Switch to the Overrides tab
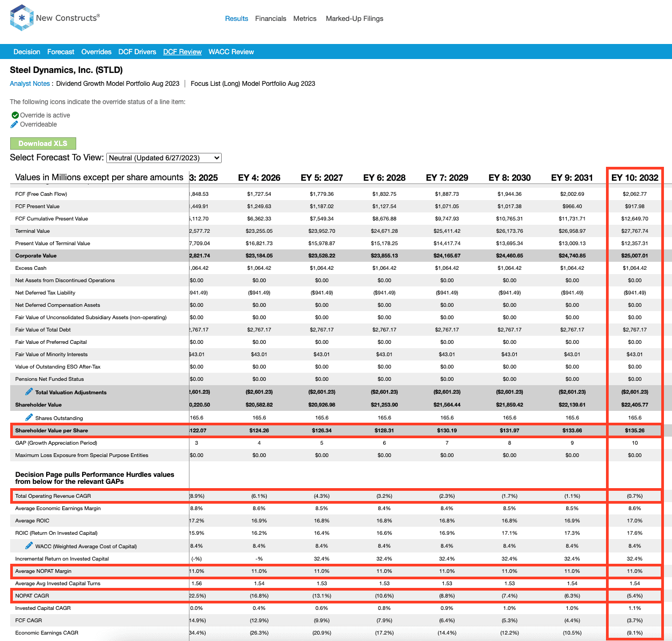This screenshot has height=641, width=672. coord(97,52)
